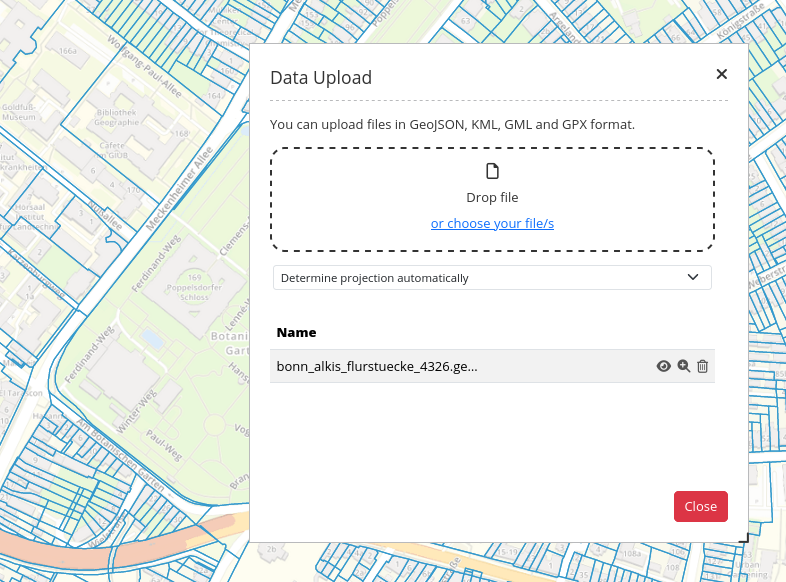786x582 pixels.
Task: Close Data Upload dialog with X icon
Action: (x=721, y=74)
